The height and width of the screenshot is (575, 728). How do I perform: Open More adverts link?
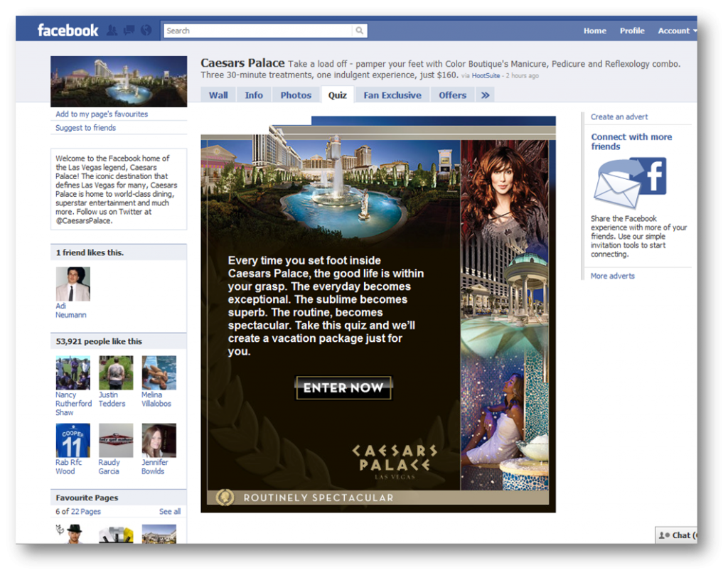click(x=612, y=276)
